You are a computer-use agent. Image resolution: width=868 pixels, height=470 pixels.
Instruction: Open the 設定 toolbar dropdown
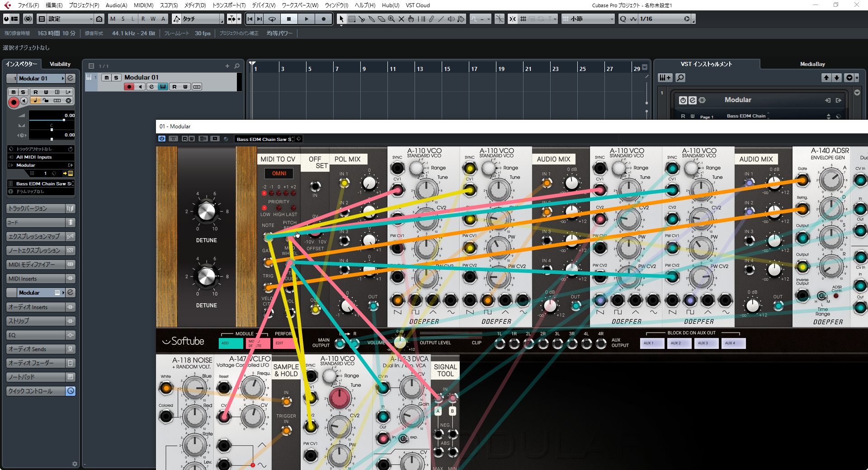pos(70,19)
